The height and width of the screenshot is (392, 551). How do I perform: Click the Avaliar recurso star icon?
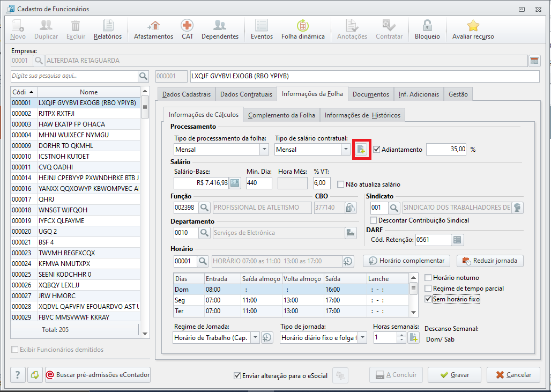(473, 26)
